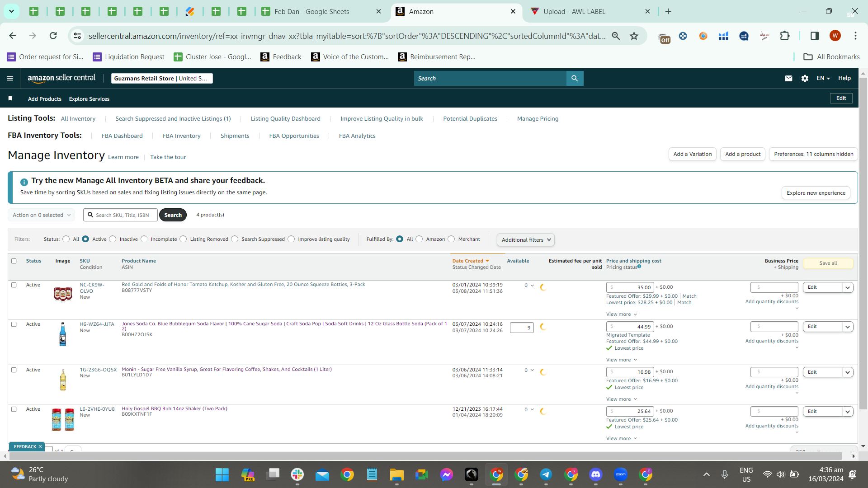This screenshot has width=868, height=488.
Task: Expand the Additional filters dropdown
Action: pos(526,240)
